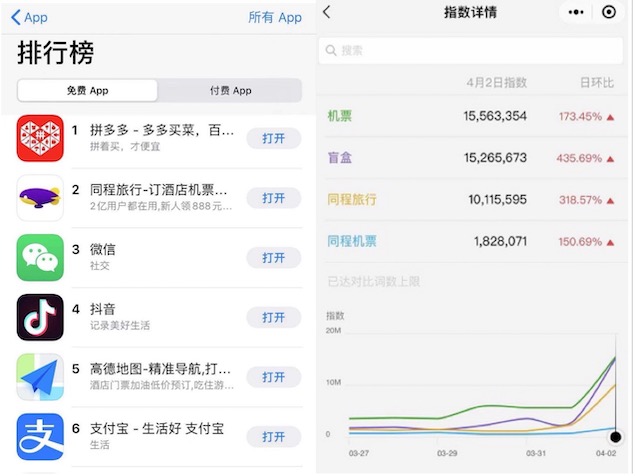Select the 机票 keyword row

click(471, 116)
